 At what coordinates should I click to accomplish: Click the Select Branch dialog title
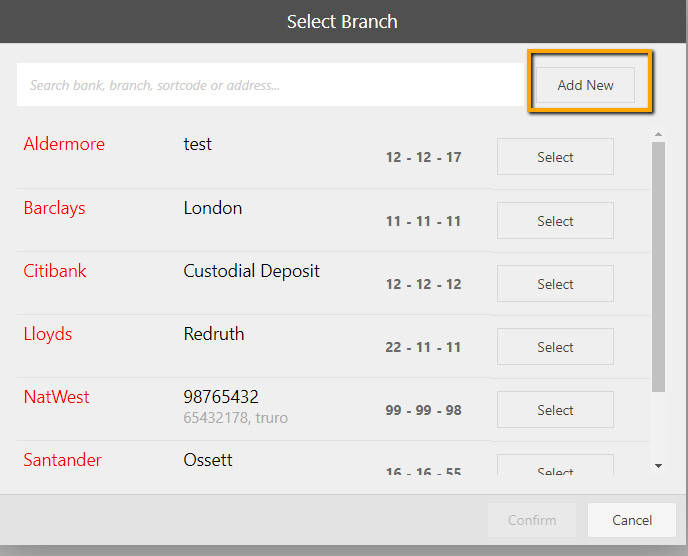(342, 22)
